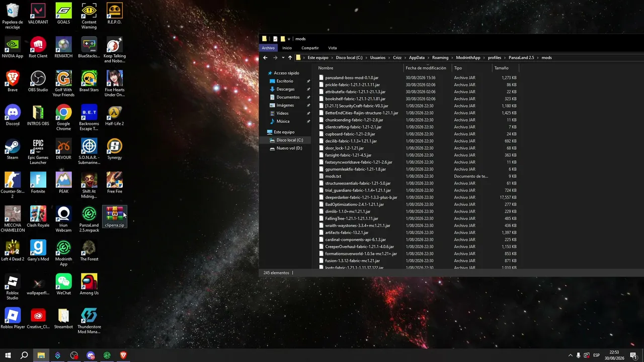
Task: Go up one folder level in Explorer
Action: pos(290,58)
